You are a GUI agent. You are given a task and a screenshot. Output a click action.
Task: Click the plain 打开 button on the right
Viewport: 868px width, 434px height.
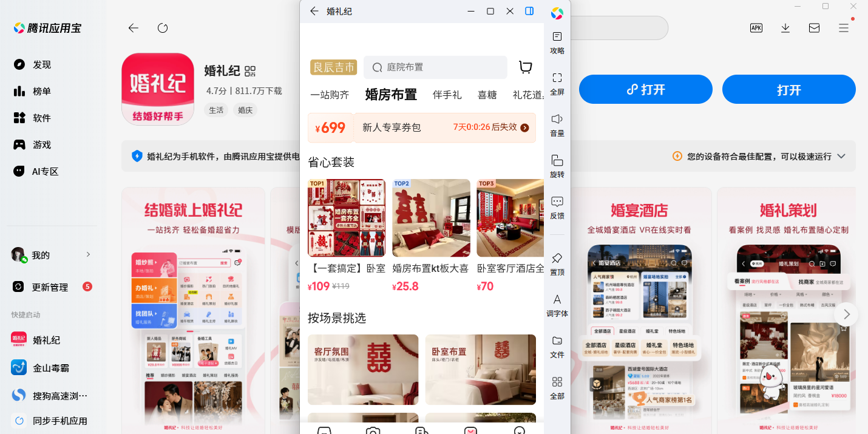coord(789,90)
